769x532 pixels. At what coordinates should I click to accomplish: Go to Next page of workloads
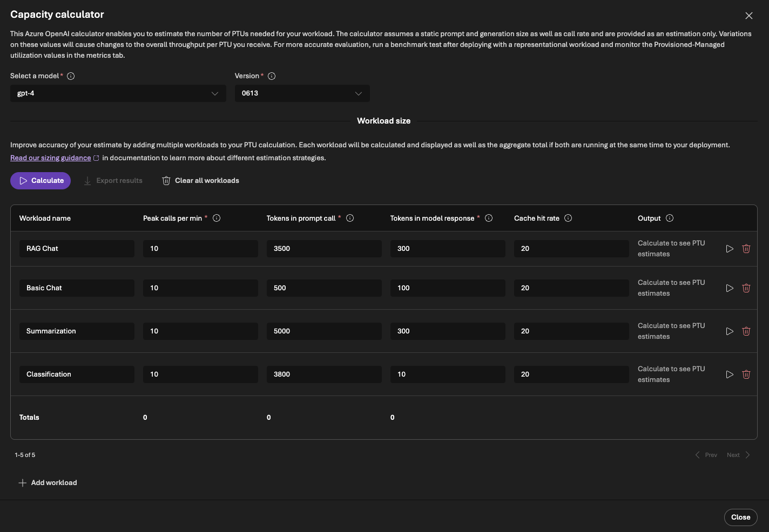pyautogui.click(x=738, y=455)
